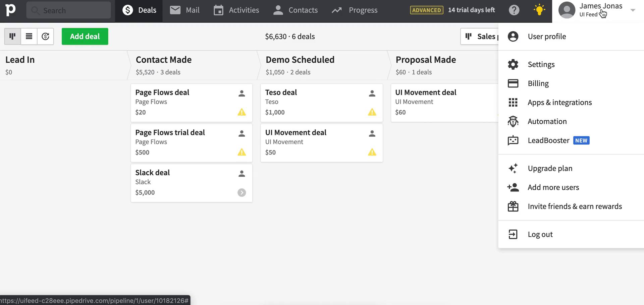Open Settings from the user menu

pyautogui.click(x=571, y=64)
